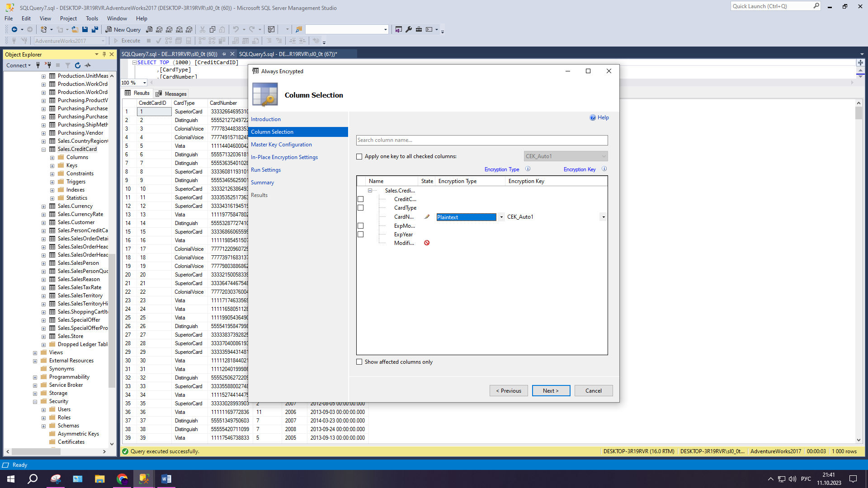Viewport: 868px width, 488px height.
Task: Toggle 'Show affected columns only' checkbox
Action: tap(359, 362)
